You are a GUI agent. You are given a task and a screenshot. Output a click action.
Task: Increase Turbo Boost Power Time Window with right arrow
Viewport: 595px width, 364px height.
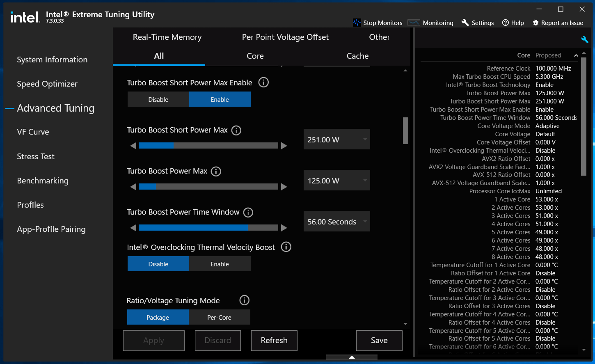(x=284, y=228)
